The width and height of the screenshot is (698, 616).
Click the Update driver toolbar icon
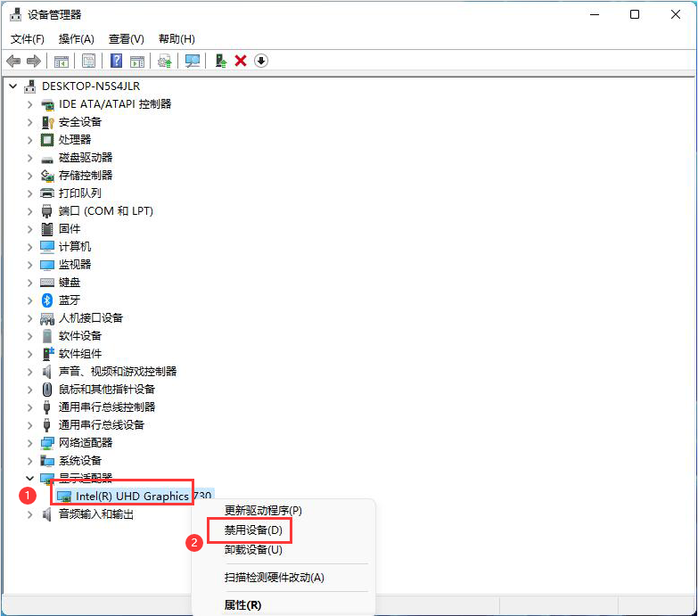pos(165,61)
